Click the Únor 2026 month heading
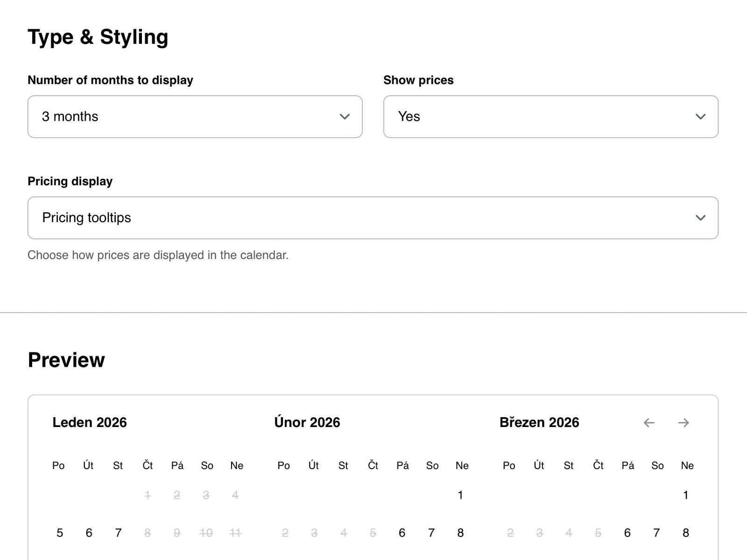Image resolution: width=747 pixels, height=560 pixels. tap(307, 423)
